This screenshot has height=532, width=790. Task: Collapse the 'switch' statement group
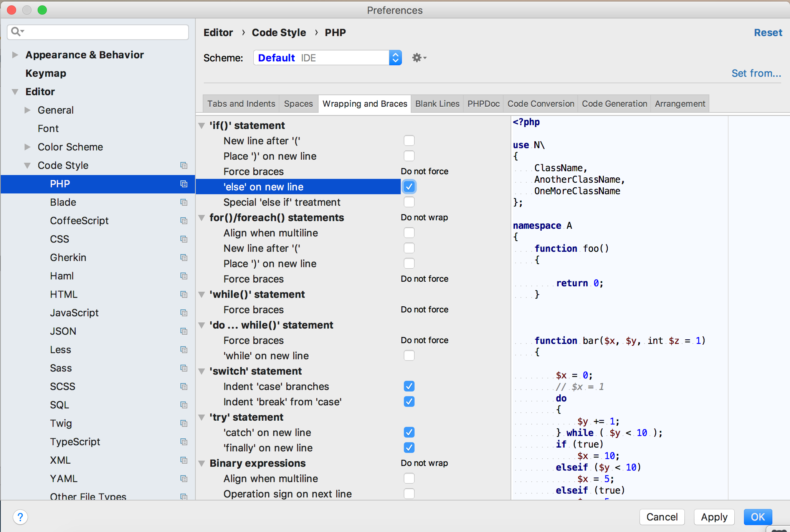coord(202,371)
